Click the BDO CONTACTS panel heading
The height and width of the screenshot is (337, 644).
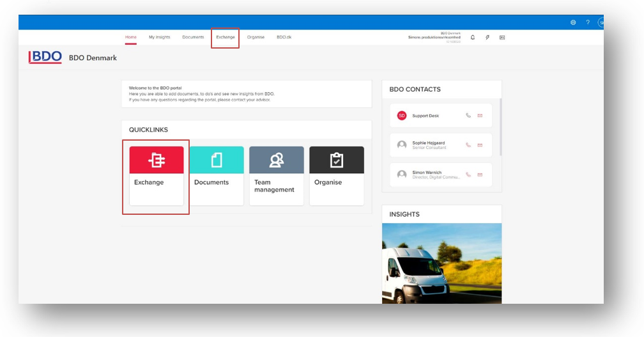tap(415, 89)
